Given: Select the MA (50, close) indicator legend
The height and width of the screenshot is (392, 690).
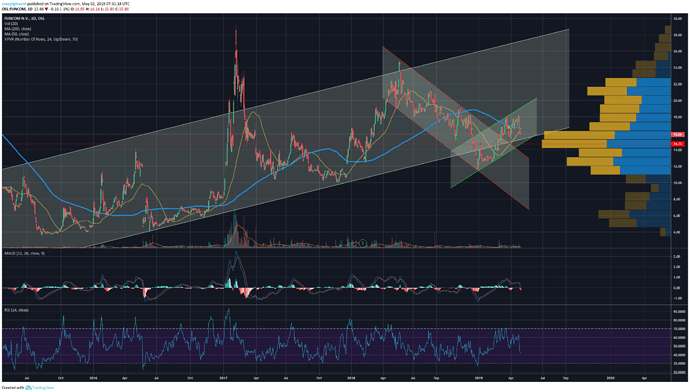Looking at the screenshot, I should click(16, 34).
